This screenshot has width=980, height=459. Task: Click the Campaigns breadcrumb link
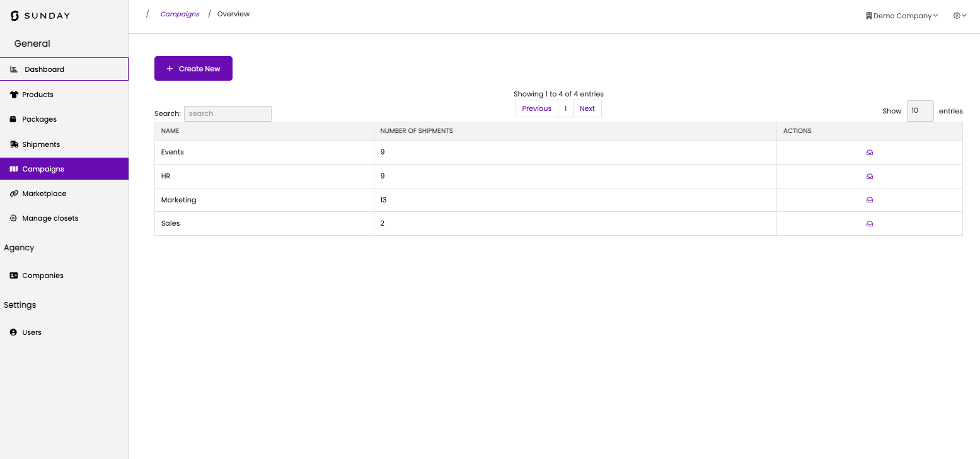tap(180, 14)
